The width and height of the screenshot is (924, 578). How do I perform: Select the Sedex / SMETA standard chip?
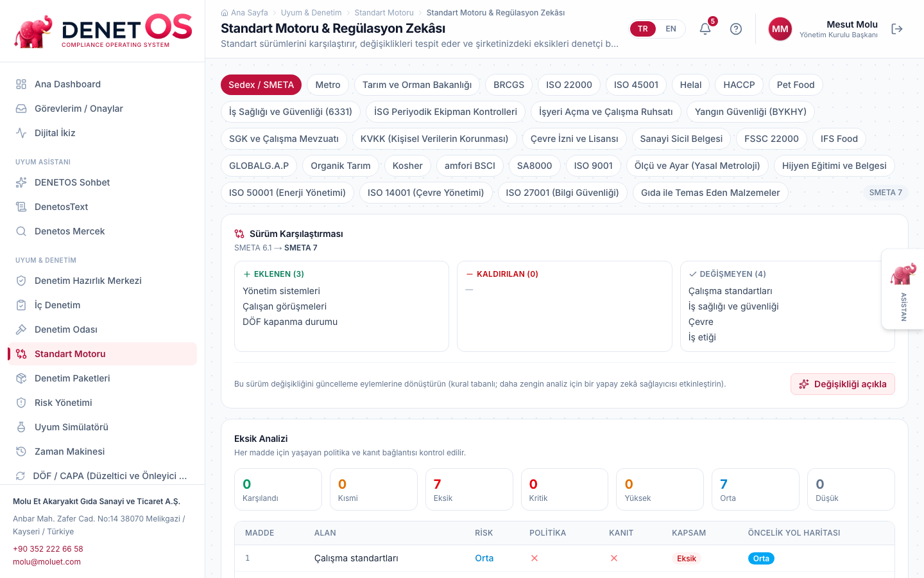(x=261, y=85)
